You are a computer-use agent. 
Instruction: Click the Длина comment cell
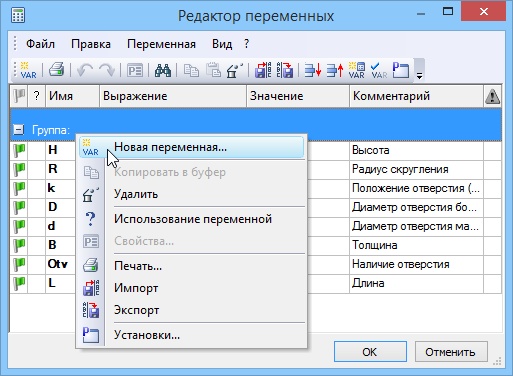coord(416,283)
